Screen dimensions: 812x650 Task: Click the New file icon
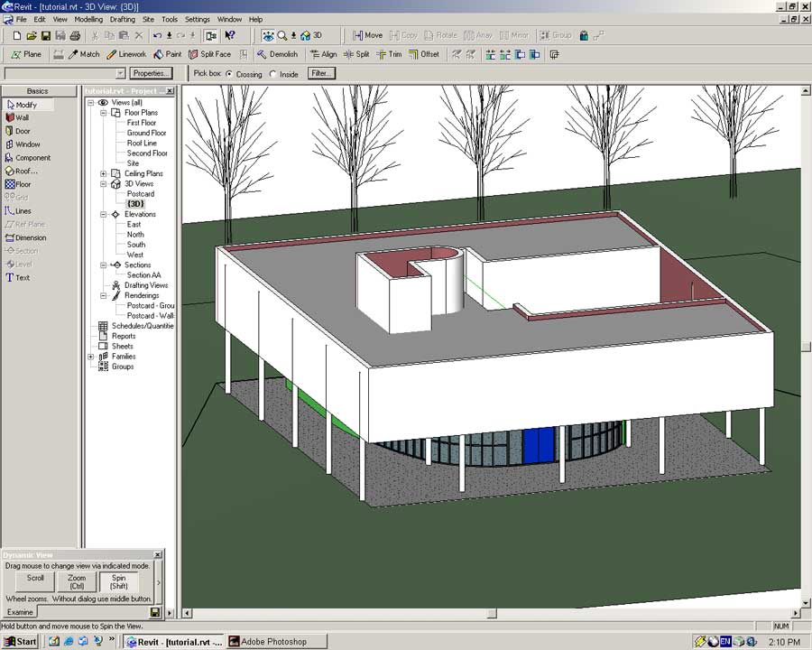pos(17,36)
